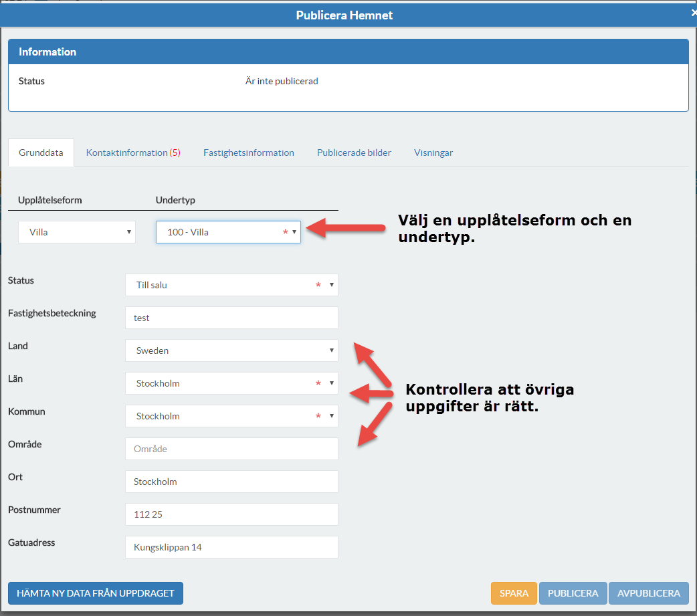Screen dimensions: 697x616
Task: Open the Kommun dropdown showing Stockholm
Action: pyautogui.click(x=231, y=416)
